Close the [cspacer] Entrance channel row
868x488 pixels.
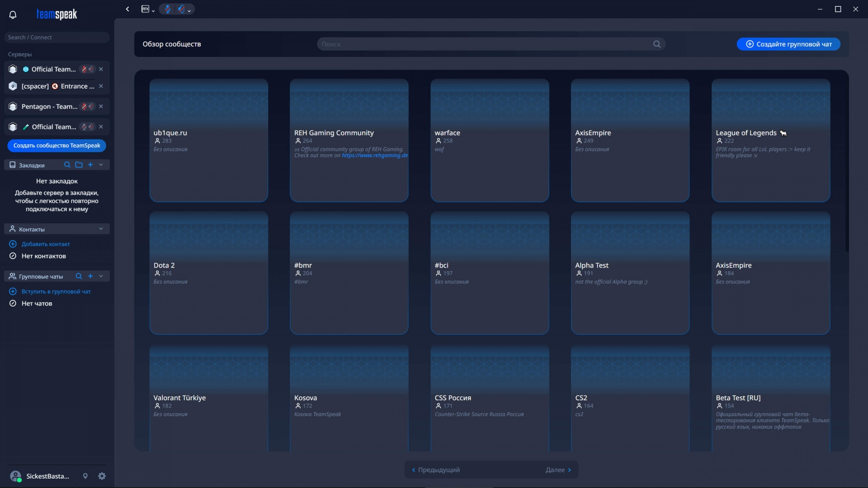(101, 86)
